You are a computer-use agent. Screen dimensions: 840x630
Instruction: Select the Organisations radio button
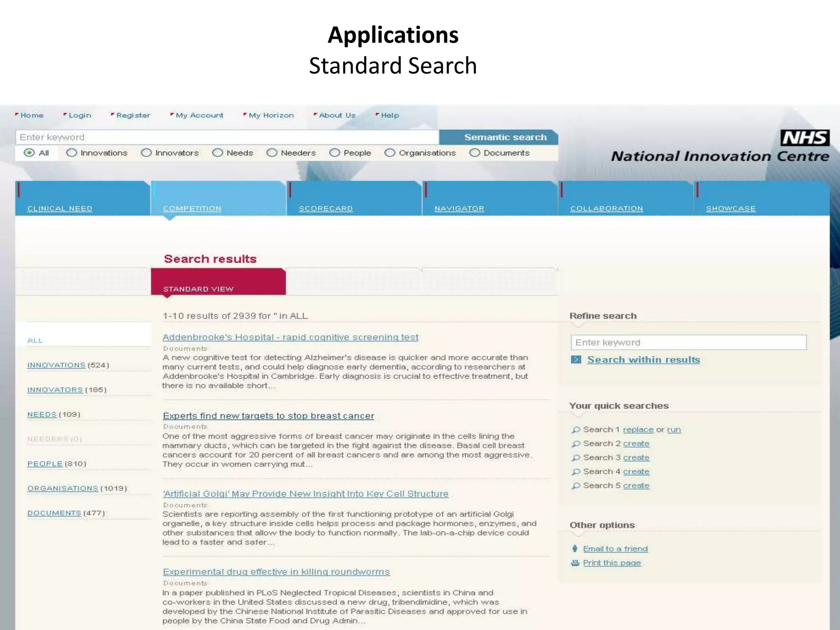point(390,153)
